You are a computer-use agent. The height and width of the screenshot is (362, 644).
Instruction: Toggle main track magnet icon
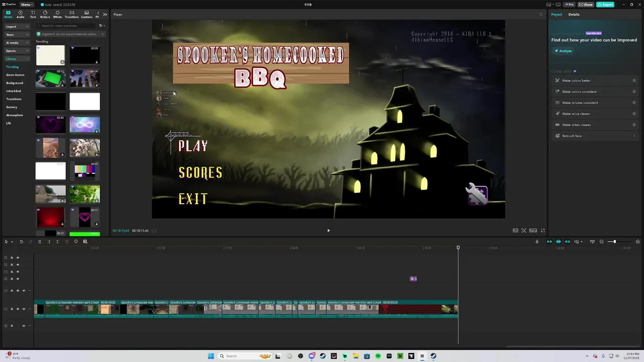pos(549,242)
